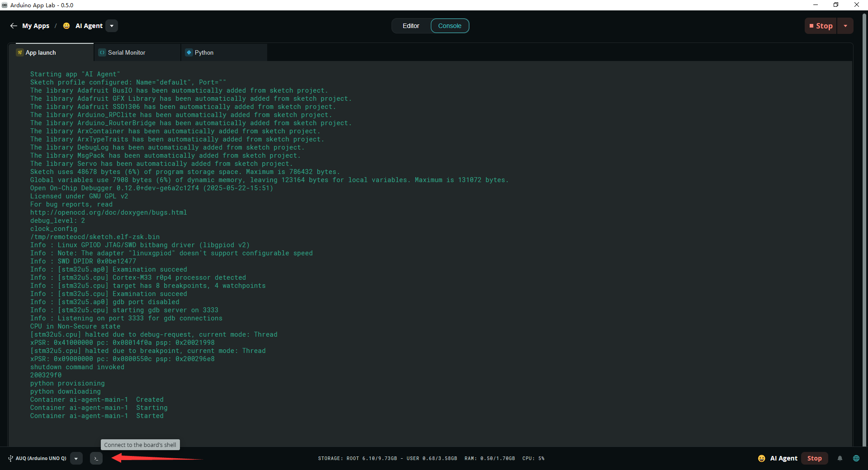Screen dimensions: 868x470
Task: Click the 'python downloading' log line
Action: point(66,391)
